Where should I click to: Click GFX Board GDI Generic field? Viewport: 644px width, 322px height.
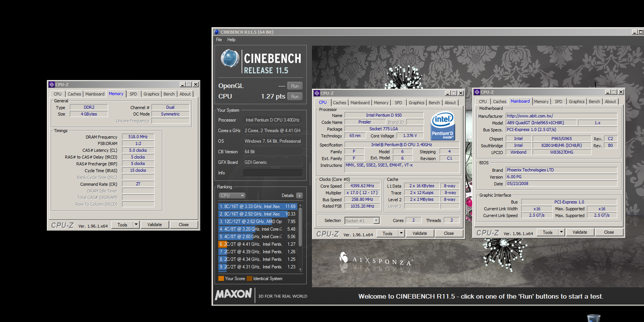(x=273, y=162)
